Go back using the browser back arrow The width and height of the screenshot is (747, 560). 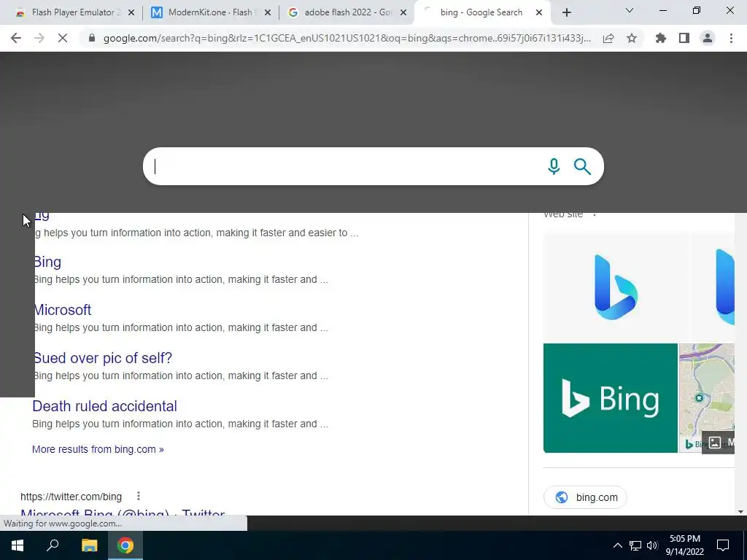point(16,38)
